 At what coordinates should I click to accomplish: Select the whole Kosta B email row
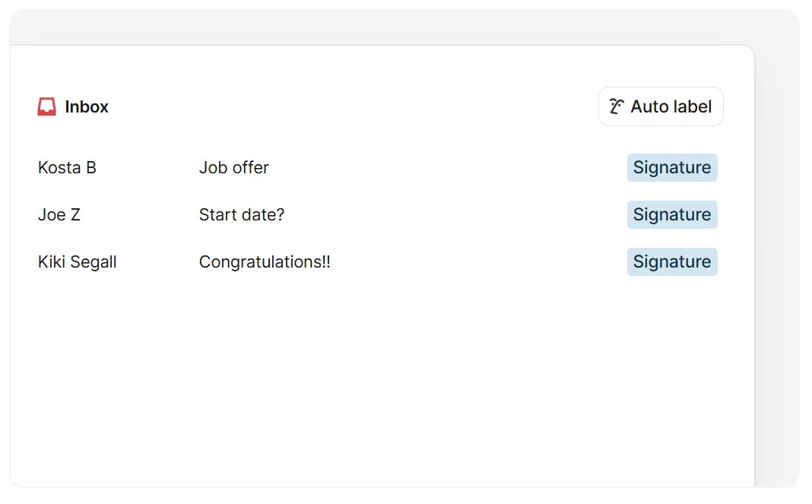coord(378,167)
